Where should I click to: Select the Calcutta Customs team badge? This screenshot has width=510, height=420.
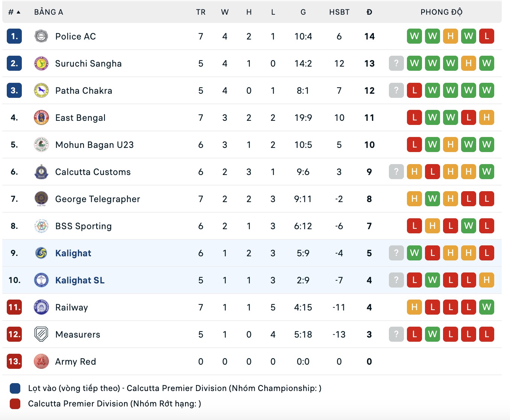click(41, 172)
